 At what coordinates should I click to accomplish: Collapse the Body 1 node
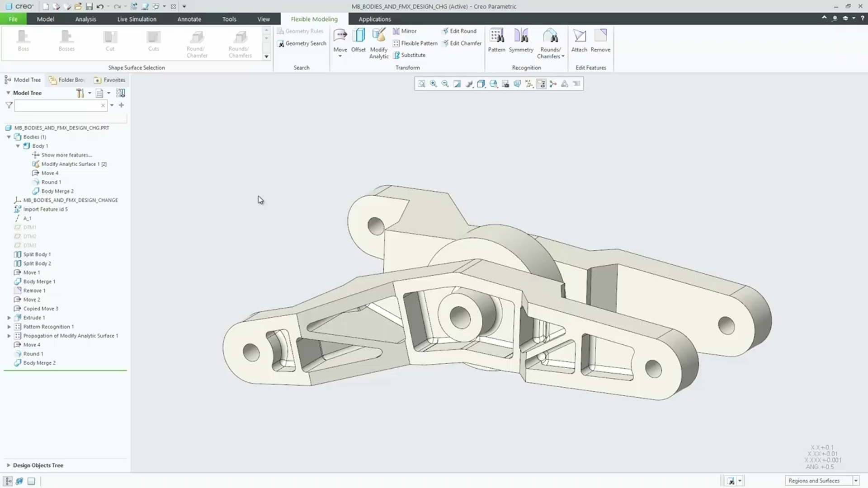[18, 146]
